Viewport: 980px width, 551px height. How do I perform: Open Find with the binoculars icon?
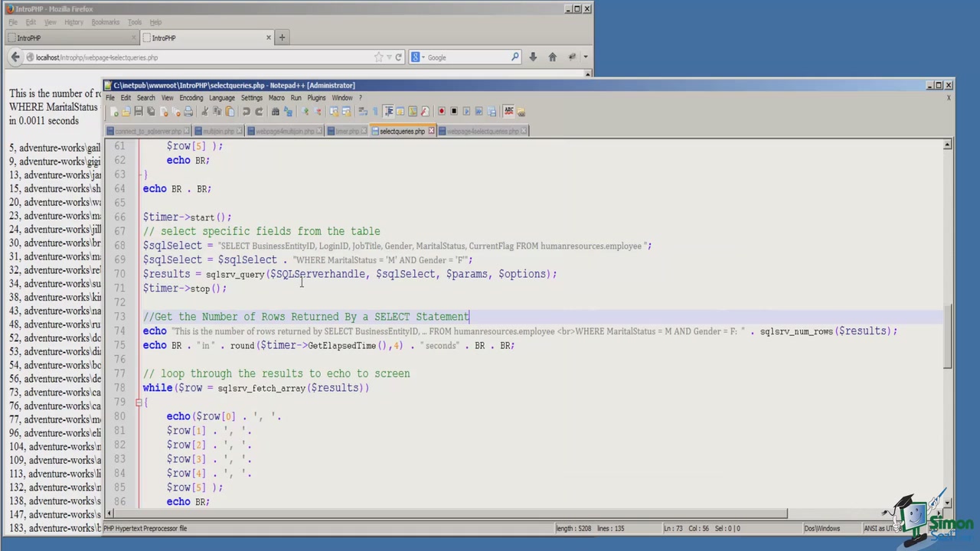pos(276,112)
